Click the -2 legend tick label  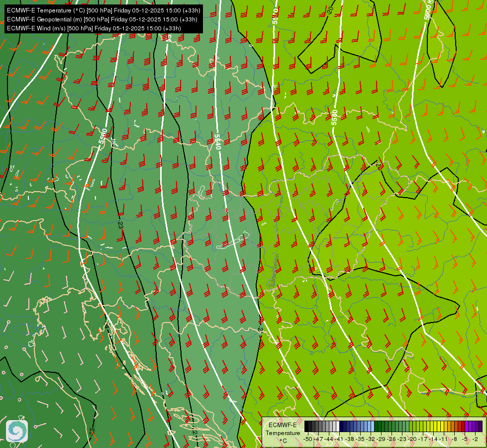tap(475, 440)
